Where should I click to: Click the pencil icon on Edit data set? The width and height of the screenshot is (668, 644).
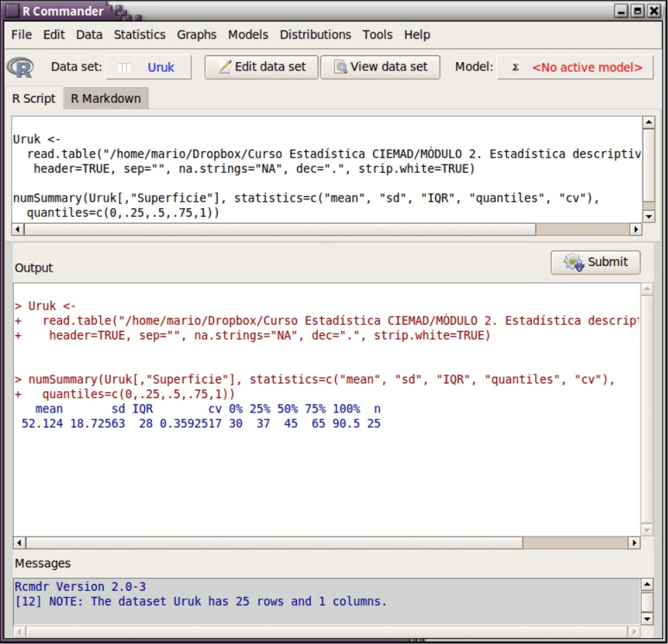click(x=225, y=66)
